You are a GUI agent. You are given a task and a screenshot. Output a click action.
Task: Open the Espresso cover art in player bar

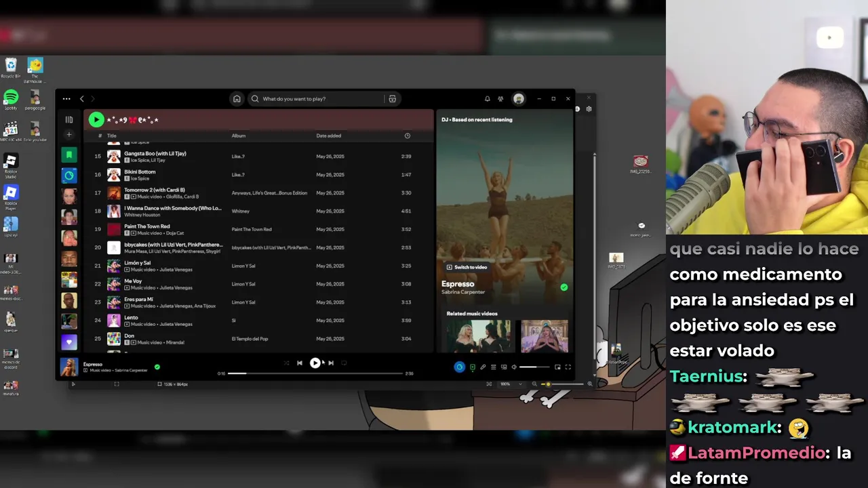(68, 367)
